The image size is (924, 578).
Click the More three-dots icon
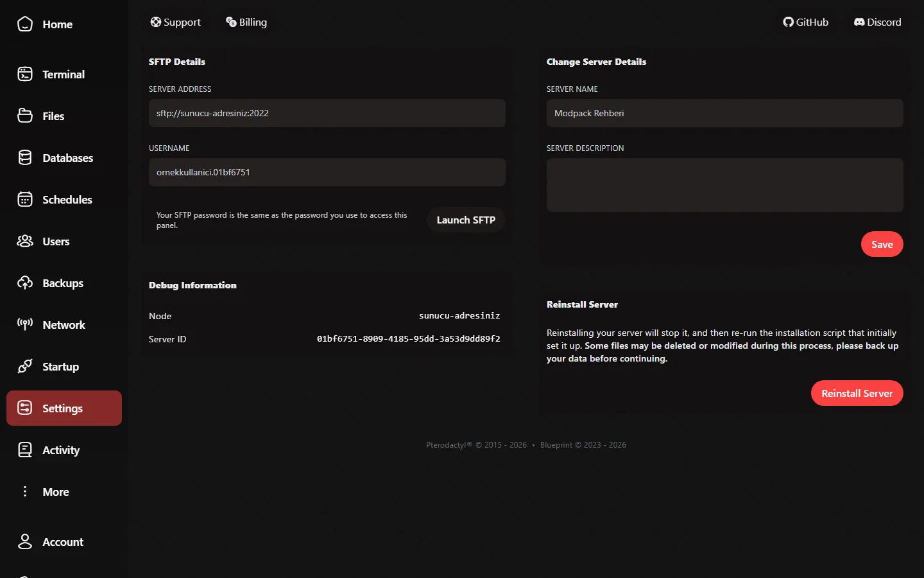coord(25,492)
